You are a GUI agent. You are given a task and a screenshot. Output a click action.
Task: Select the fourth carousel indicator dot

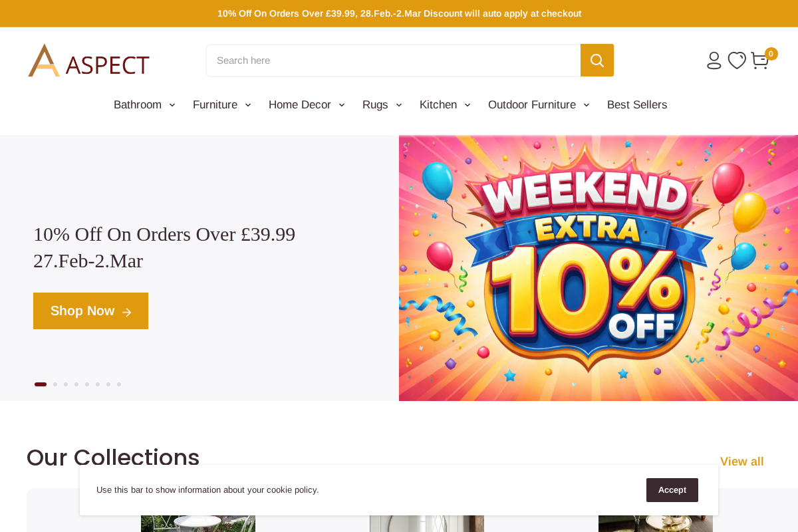tap(76, 384)
